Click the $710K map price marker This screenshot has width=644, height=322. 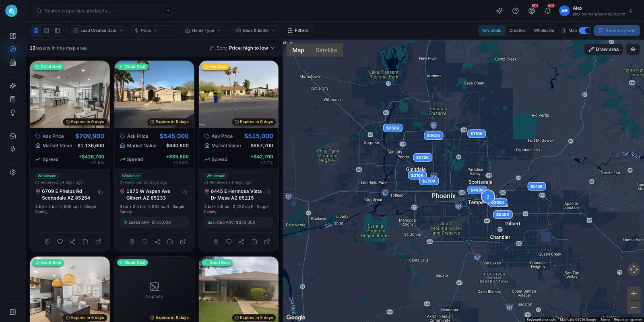tap(476, 134)
